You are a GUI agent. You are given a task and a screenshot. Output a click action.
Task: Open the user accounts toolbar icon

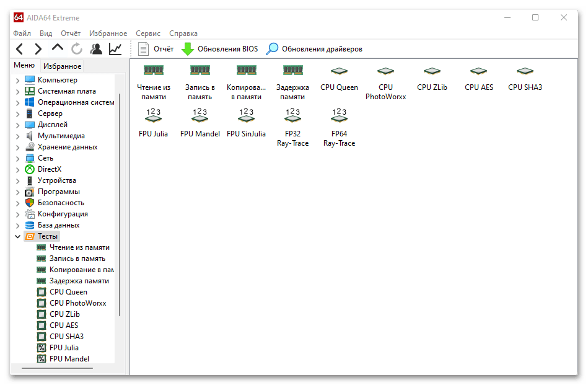96,49
